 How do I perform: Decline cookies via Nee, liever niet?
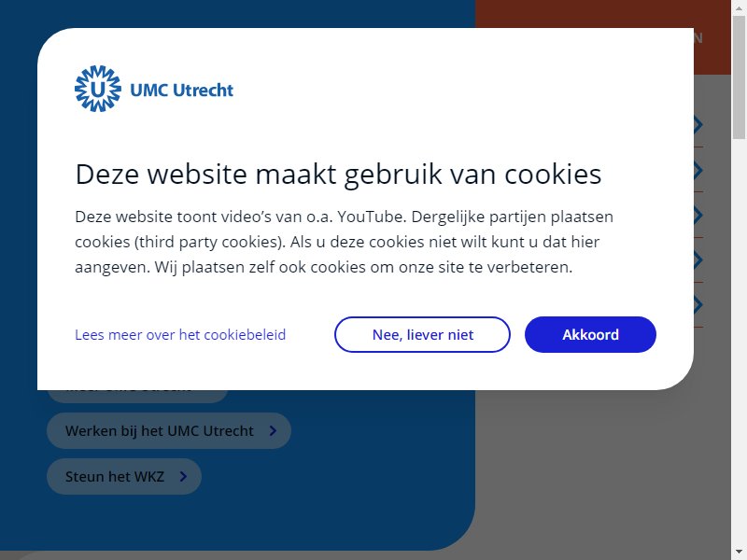[423, 335]
